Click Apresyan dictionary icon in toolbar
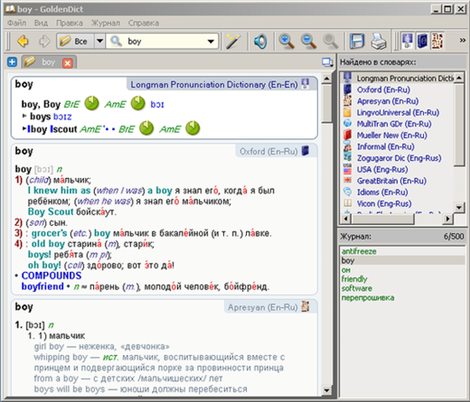470x402 pixels. point(437,41)
